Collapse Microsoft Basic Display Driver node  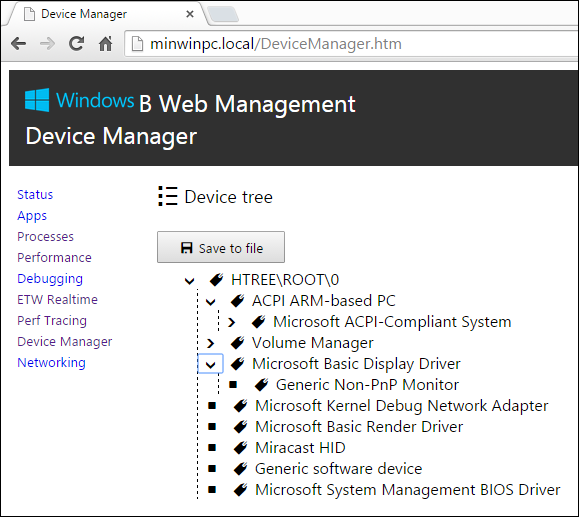click(210, 364)
